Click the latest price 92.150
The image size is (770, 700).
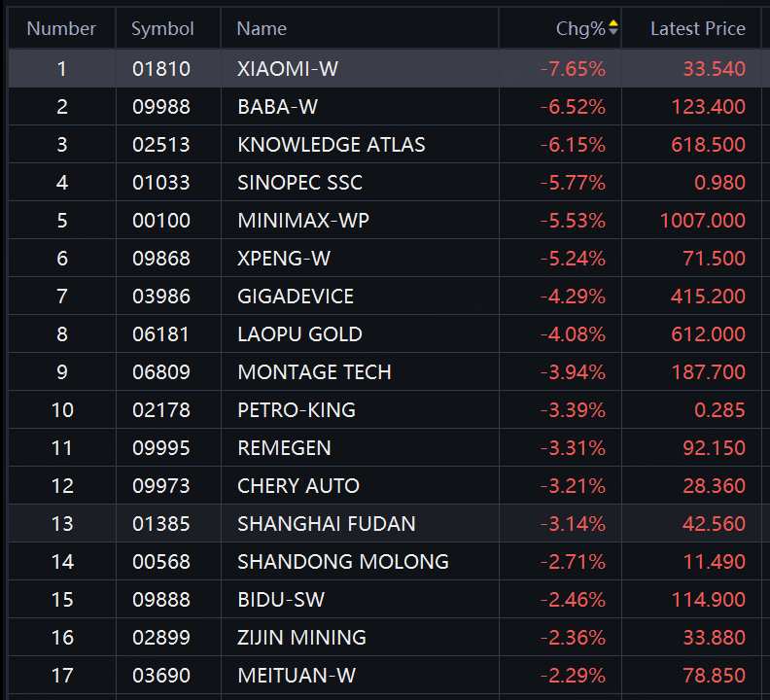click(714, 448)
